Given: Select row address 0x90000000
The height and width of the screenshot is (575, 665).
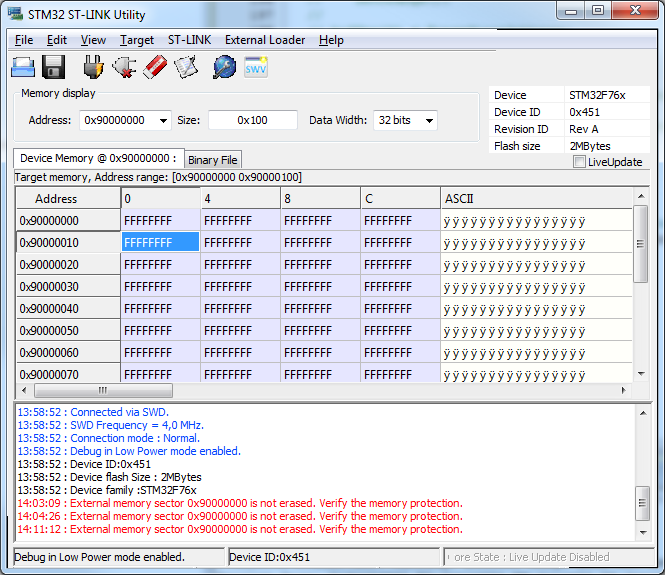Looking at the screenshot, I should click(68, 221).
